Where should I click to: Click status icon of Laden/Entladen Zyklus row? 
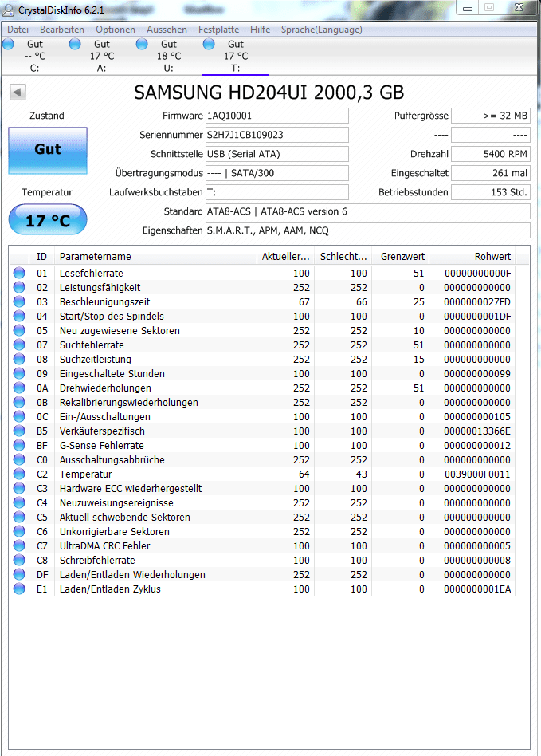pyautogui.click(x=19, y=589)
